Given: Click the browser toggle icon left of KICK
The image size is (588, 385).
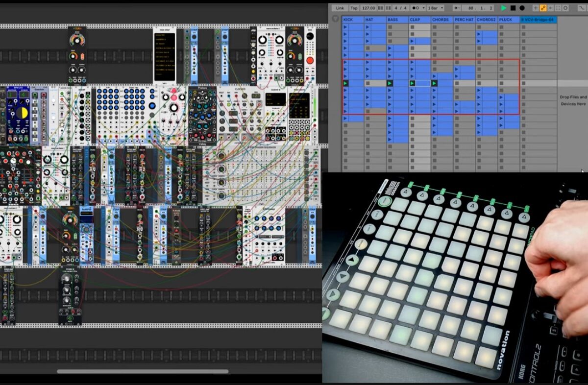Looking at the screenshot, I should [x=335, y=19].
